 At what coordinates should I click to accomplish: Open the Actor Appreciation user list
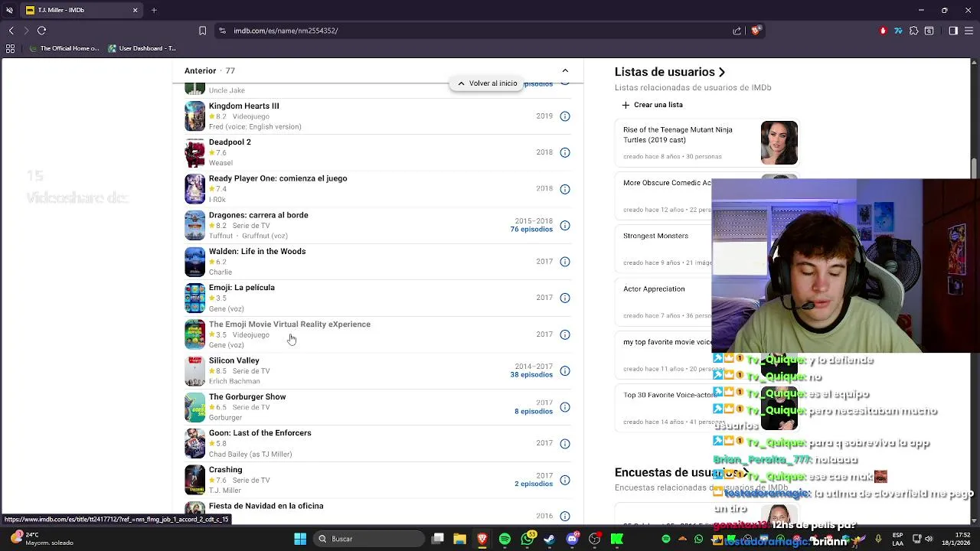coord(654,289)
